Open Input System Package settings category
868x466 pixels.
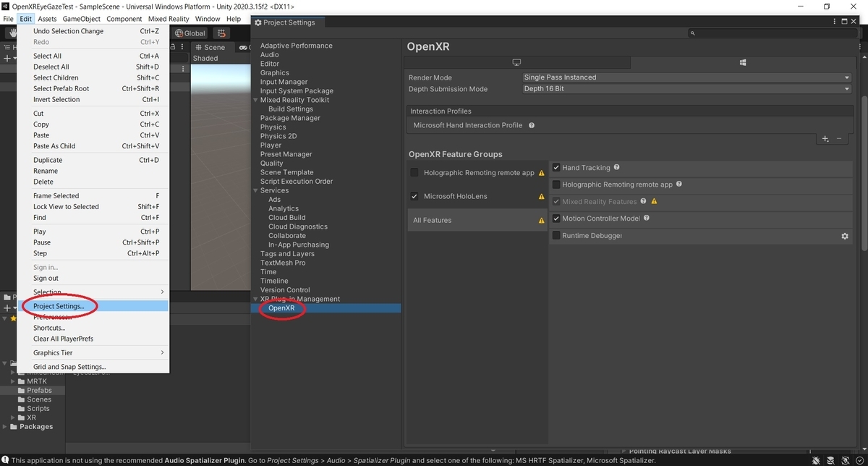(297, 90)
